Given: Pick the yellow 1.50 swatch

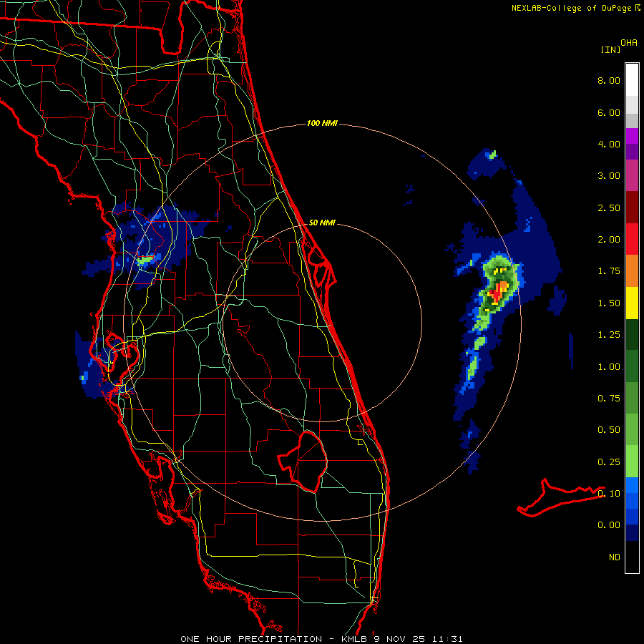Looking at the screenshot, I should (632, 303).
